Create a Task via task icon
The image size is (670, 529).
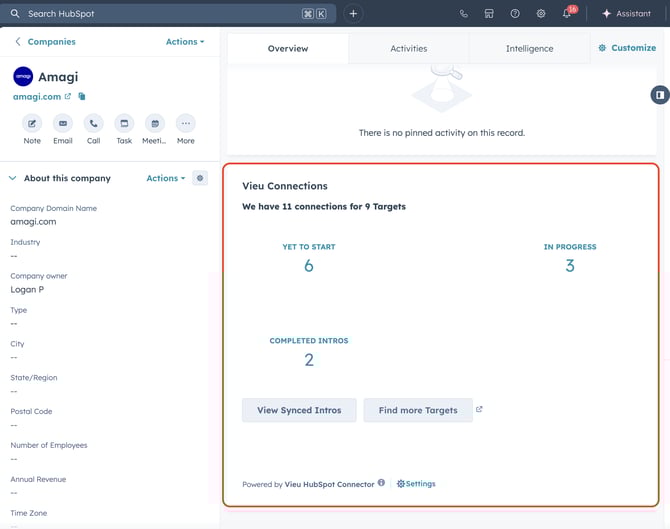(124, 124)
